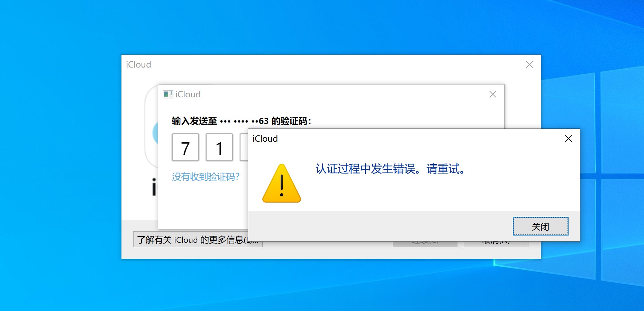
Task: Click the 关闭 button in the error dialog
Action: [541, 226]
